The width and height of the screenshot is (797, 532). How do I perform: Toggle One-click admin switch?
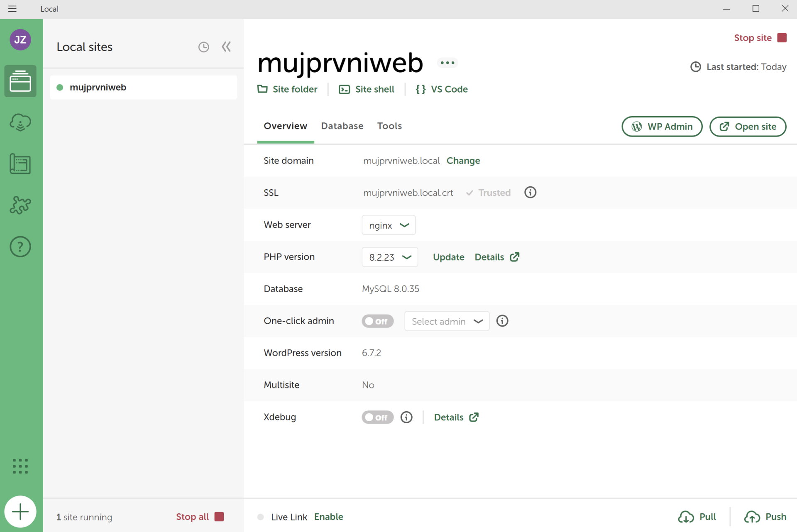tap(377, 321)
